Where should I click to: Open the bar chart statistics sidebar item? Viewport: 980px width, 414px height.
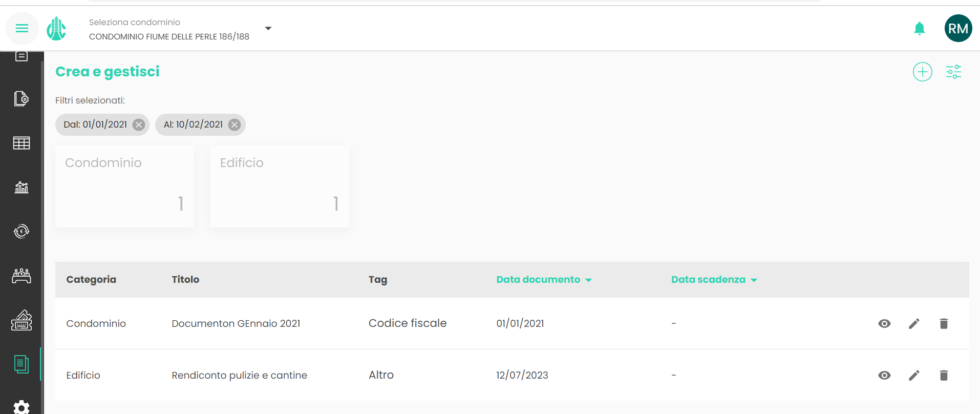point(22,188)
